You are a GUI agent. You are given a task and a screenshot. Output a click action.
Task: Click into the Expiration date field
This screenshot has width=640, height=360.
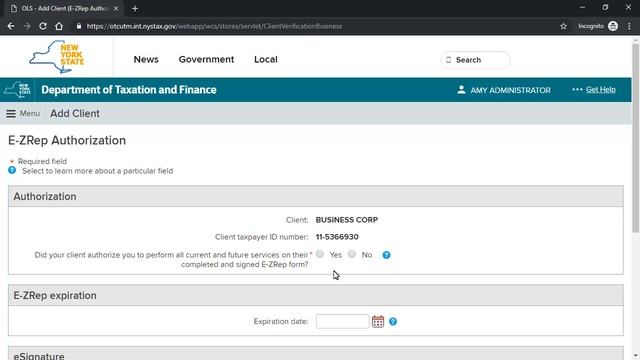point(342,321)
